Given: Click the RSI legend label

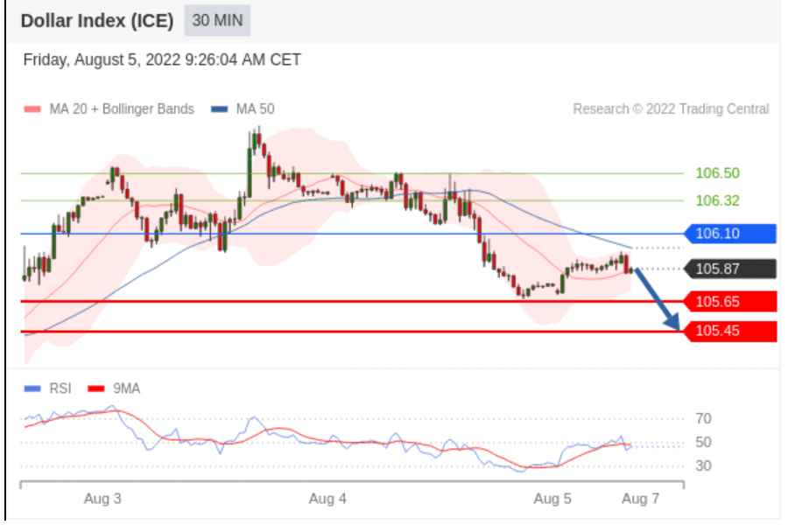Looking at the screenshot, I should coord(60,388).
